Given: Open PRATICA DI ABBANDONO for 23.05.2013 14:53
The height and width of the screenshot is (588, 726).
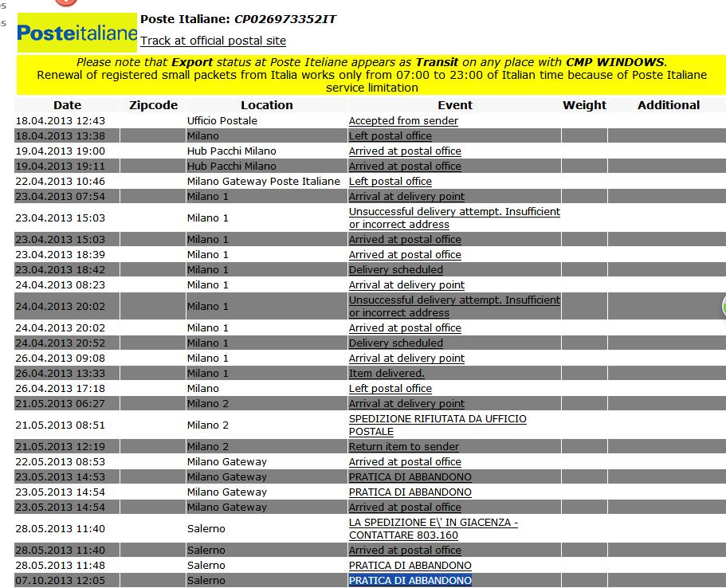Looking at the screenshot, I should pyautogui.click(x=410, y=477).
